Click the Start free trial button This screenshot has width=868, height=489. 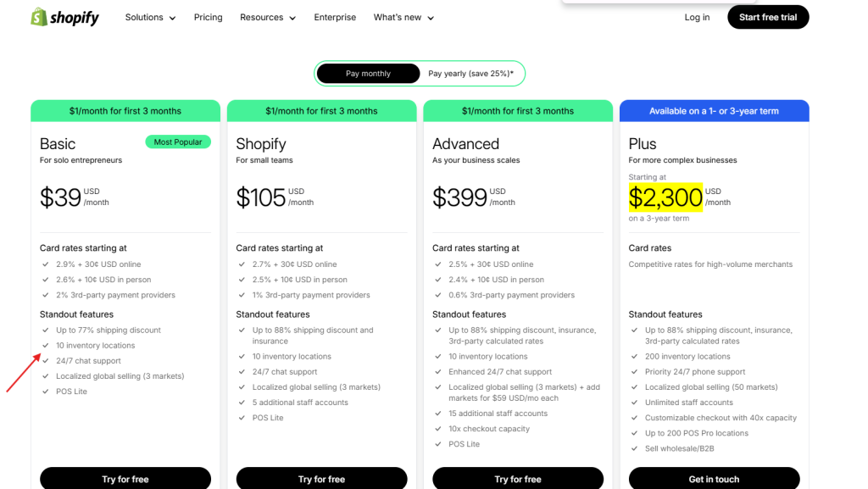tap(768, 17)
